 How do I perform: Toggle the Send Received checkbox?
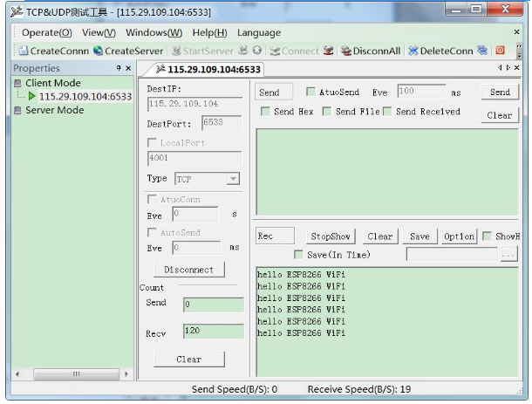pos(387,112)
